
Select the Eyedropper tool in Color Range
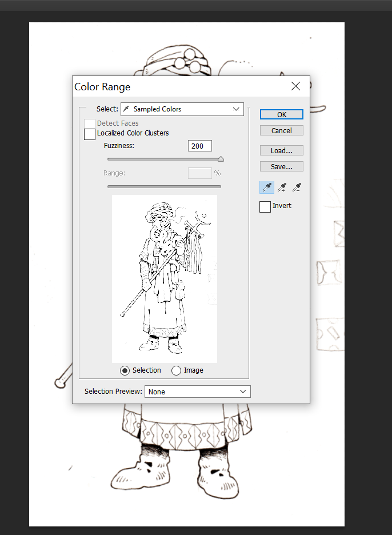(x=267, y=187)
